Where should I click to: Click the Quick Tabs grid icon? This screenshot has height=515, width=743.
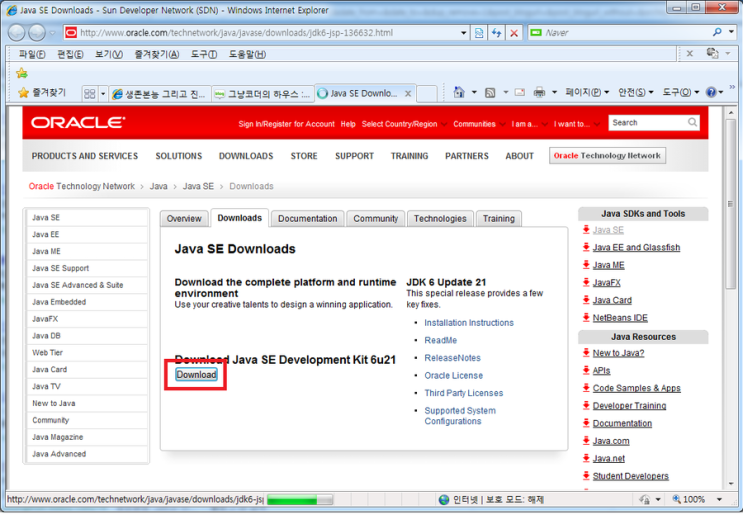click(x=90, y=93)
